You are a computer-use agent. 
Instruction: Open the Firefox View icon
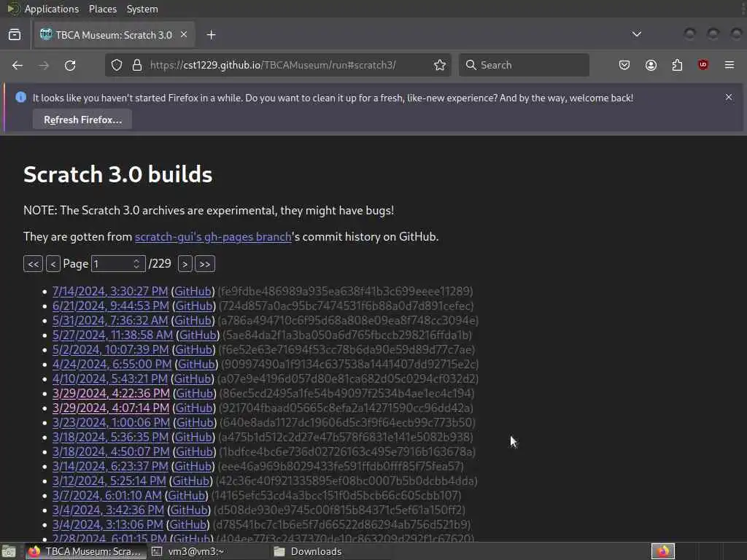point(15,35)
